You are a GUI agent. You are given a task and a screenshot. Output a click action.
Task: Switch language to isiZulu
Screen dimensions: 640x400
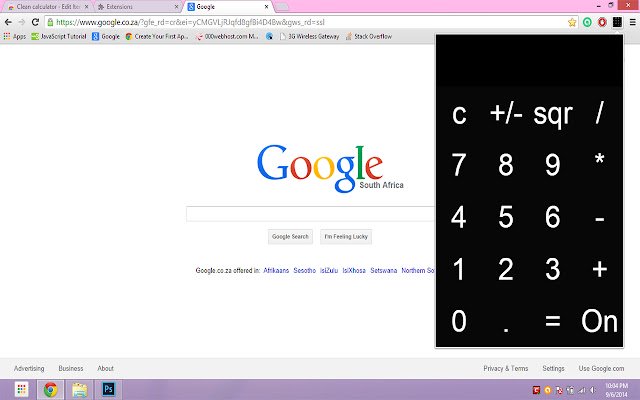(x=329, y=270)
